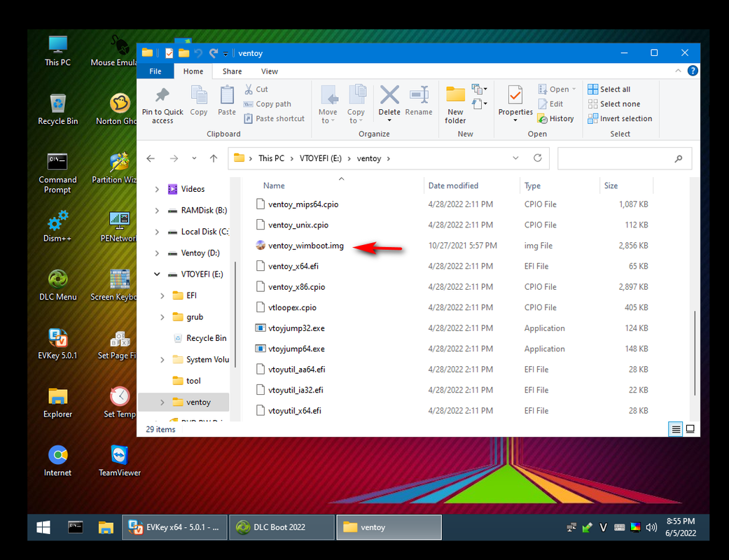Screen dimensions: 729x560
Task: Click quick access Properties checkmark icon
Action: tap(169, 53)
